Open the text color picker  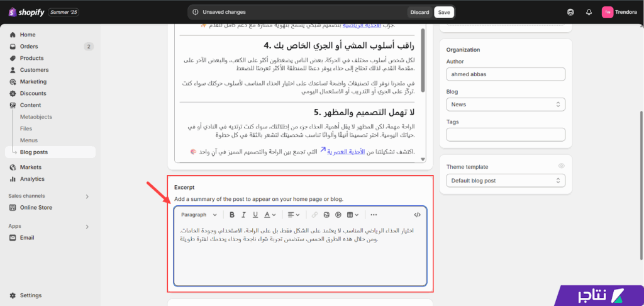coord(270,215)
